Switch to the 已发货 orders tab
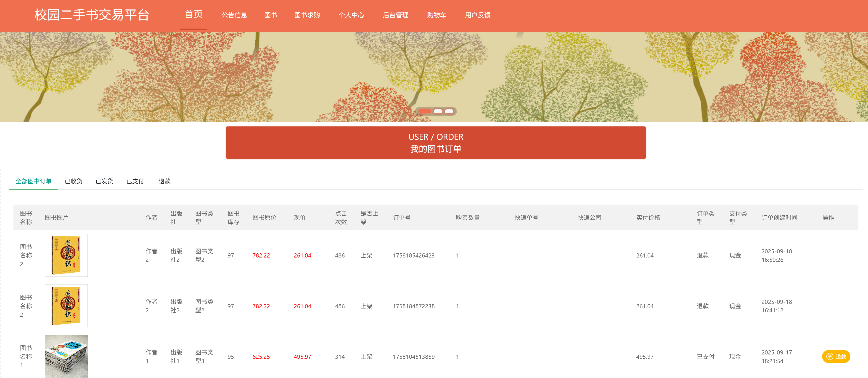 point(104,181)
